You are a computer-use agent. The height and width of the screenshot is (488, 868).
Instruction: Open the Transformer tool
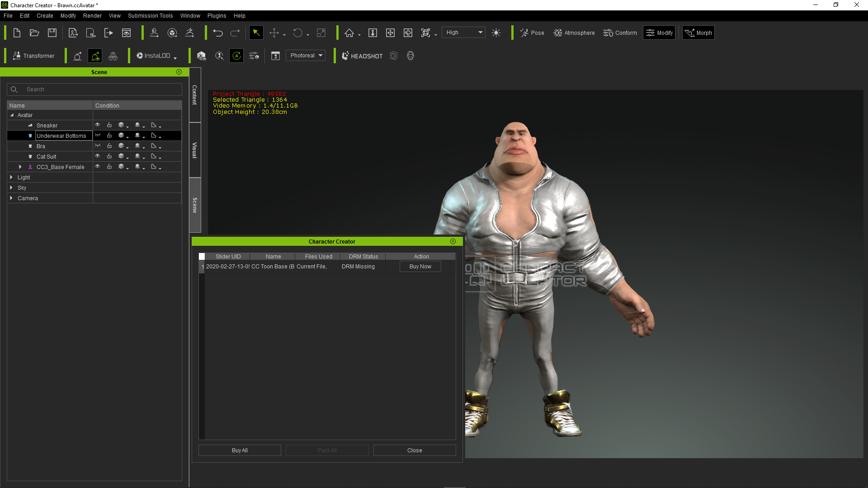[x=34, y=56]
